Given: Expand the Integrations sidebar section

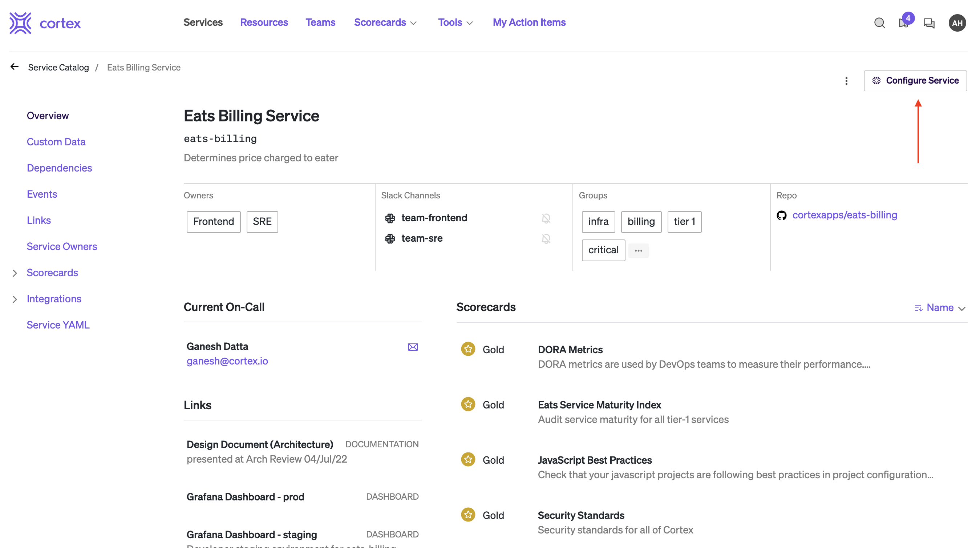Looking at the screenshot, I should coord(15,299).
